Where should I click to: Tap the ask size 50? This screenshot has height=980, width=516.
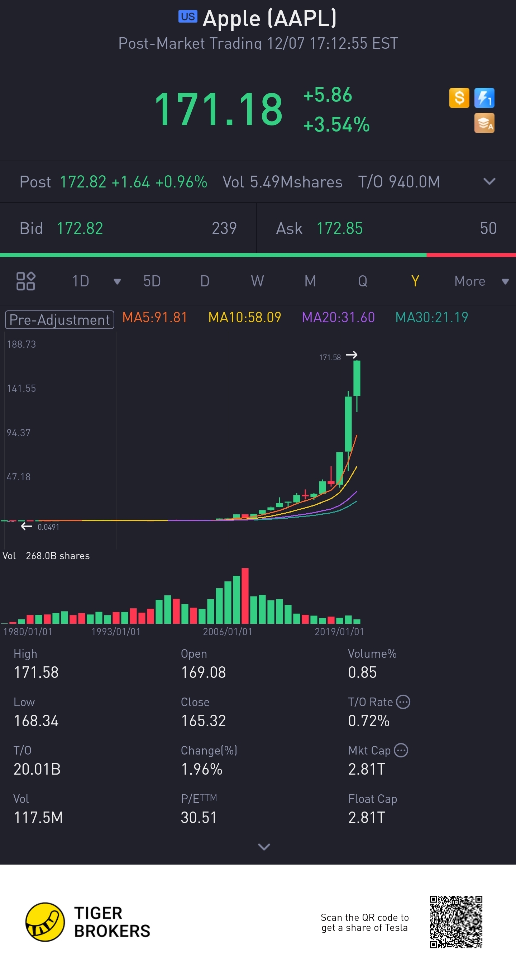pyautogui.click(x=488, y=228)
